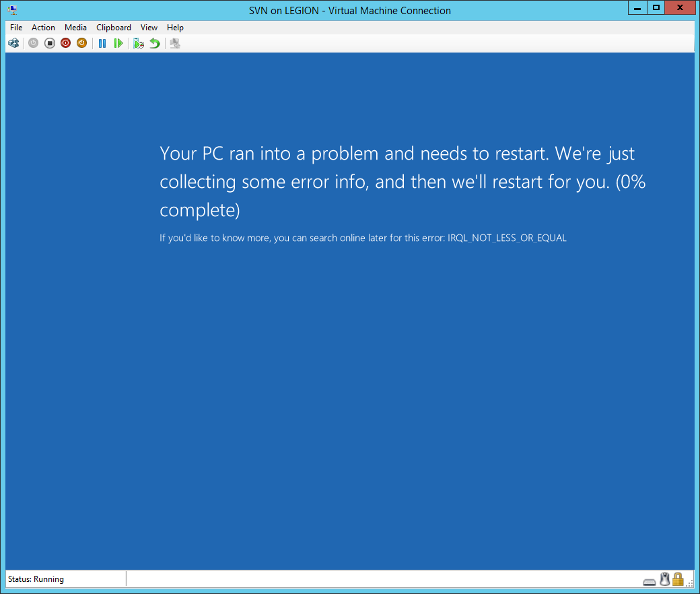Send Ctrl+Alt+Delete to the virtual machine
The width and height of the screenshot is (700, 594).
[13, 43]
